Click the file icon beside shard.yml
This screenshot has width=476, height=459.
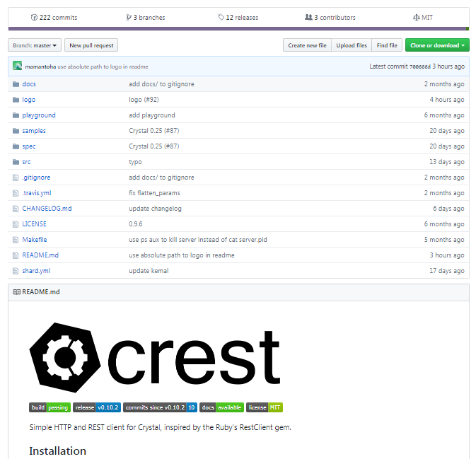point(16,271)
